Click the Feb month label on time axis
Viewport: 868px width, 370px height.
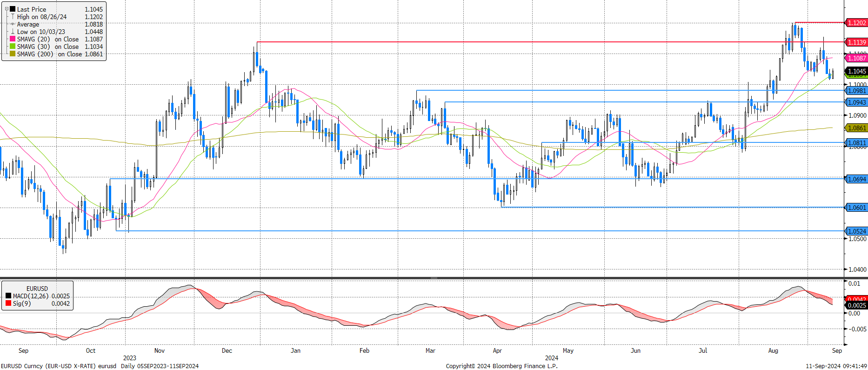point(364,350)
